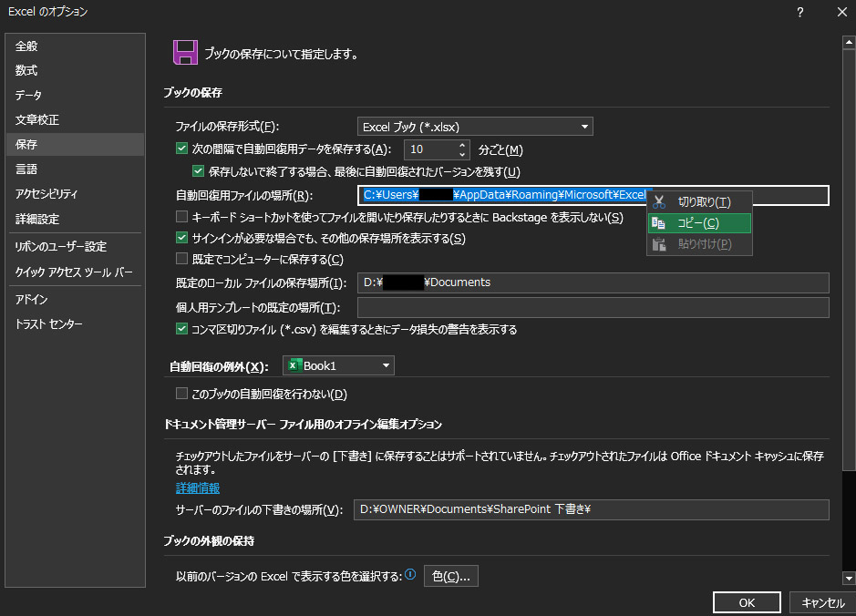This screenshot has height=616, width=856.
Task: Select the 数式 category in sidebar
Action: click(27, 70)
